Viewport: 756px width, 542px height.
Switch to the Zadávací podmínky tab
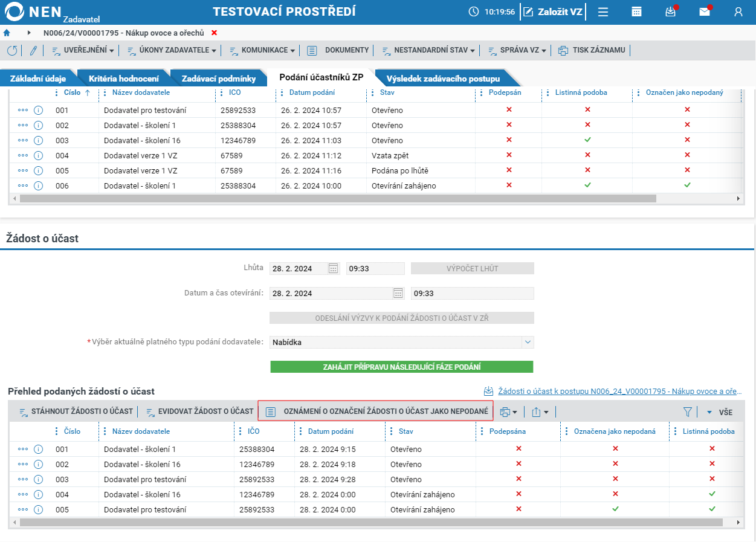(x=219, y=79)
